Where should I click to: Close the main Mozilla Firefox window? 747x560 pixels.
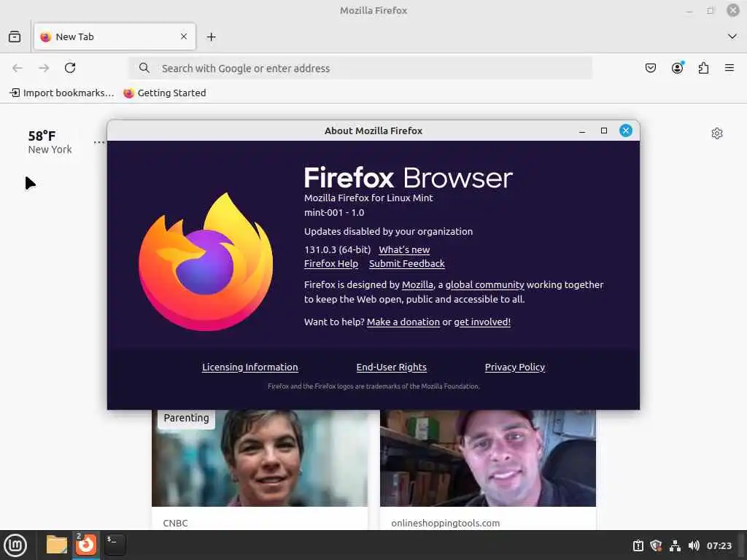732,10
